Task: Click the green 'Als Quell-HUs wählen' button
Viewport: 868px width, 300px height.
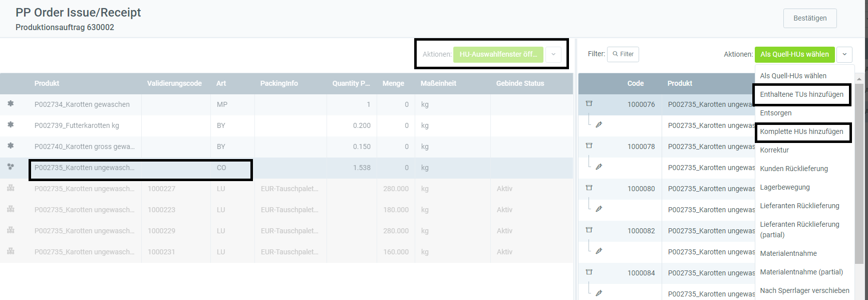Action: (x=794, y=54)
